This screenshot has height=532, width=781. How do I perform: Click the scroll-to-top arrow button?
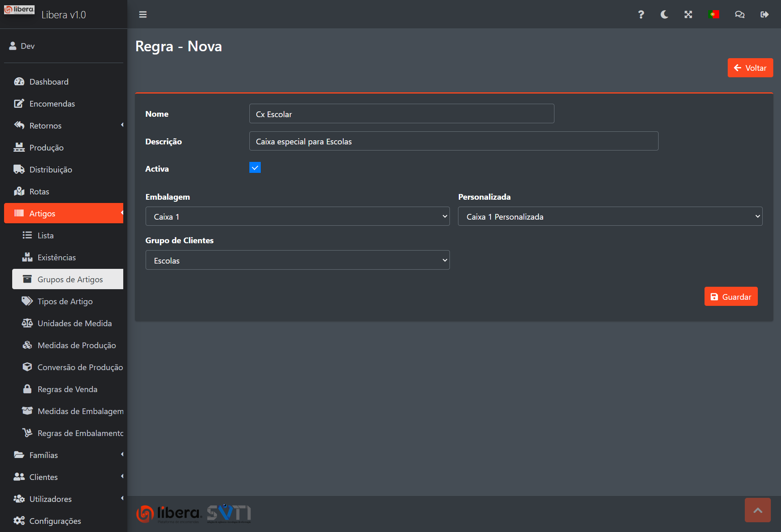757,510
